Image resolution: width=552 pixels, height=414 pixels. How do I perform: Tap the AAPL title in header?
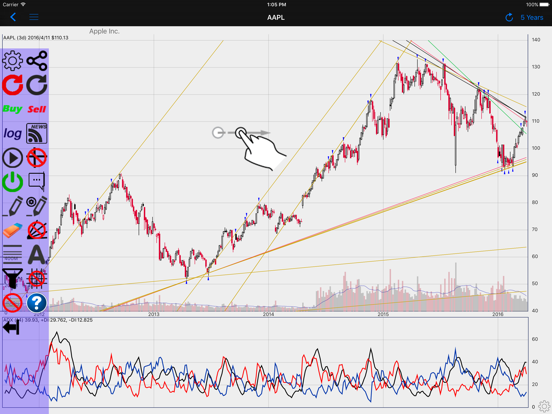pyautogui.click(x=276, y=17)
